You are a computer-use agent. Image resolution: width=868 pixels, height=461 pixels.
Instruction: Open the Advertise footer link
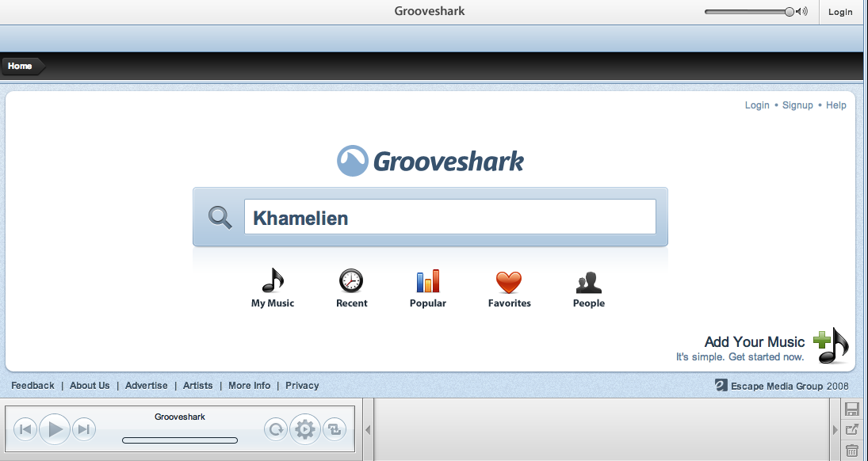(x=146, y=385)
